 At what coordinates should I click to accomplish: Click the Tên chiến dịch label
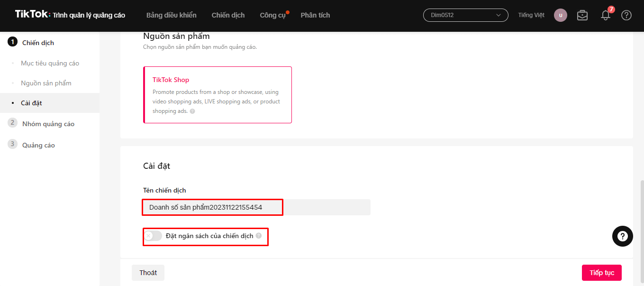pos(164,190)
